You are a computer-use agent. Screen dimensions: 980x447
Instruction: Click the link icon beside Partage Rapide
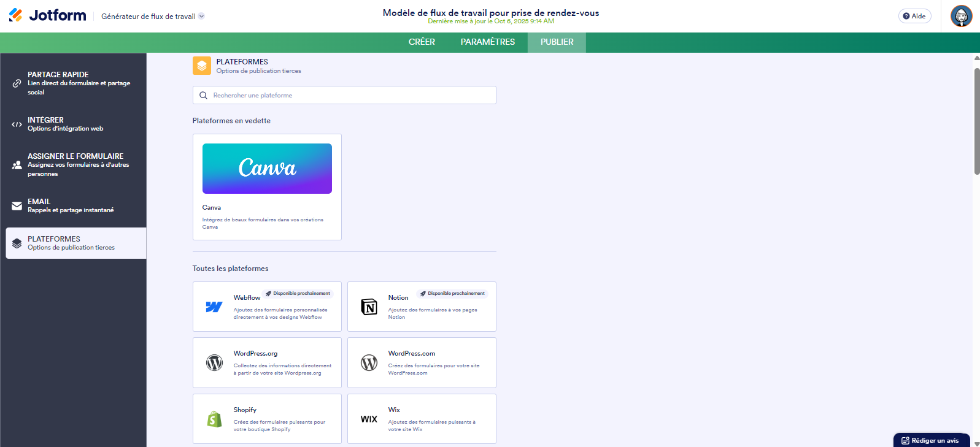click(17, 83)
